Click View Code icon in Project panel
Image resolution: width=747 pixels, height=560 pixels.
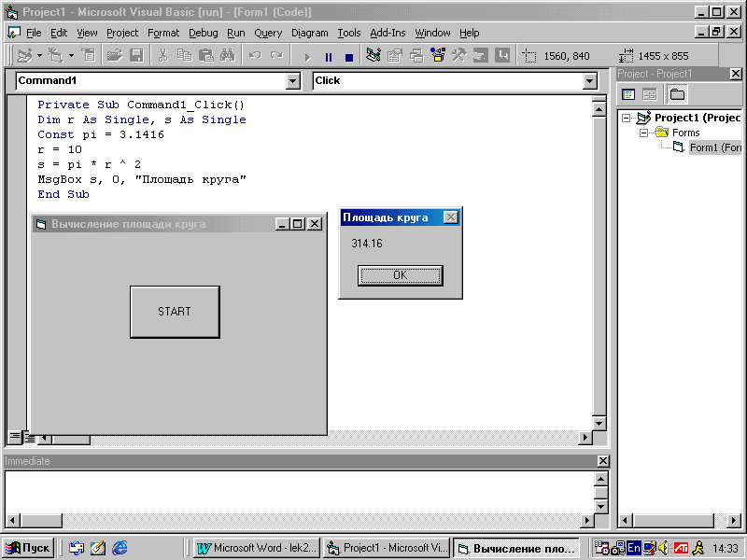pos(628,94)
